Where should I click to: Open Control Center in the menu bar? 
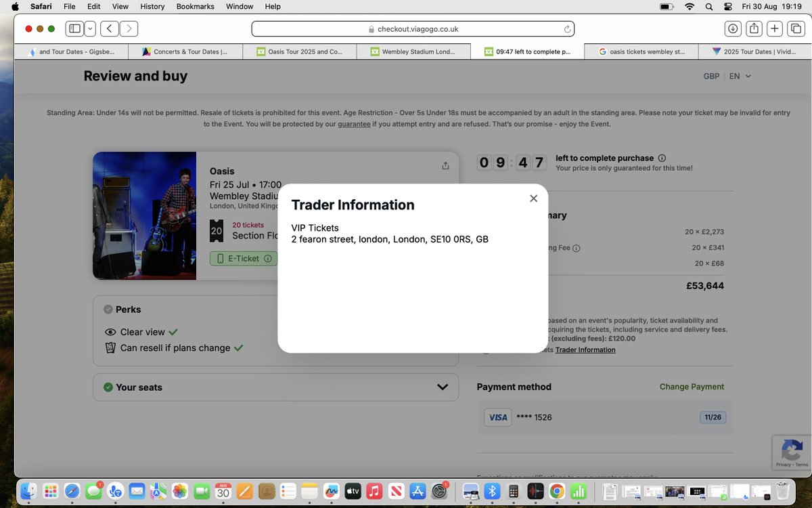728,6
